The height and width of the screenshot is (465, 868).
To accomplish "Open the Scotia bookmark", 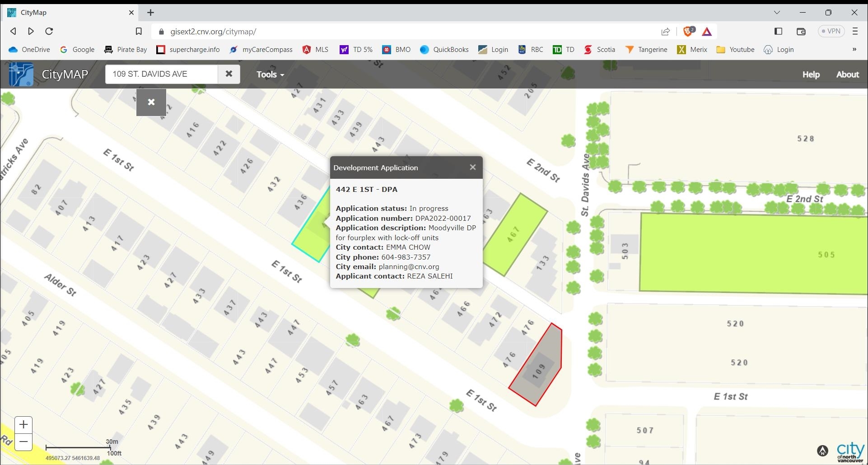I will click(x=600, y=50).
